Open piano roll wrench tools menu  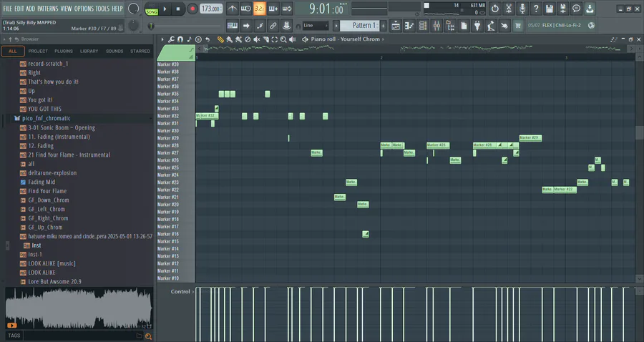[x=171, y=39]
